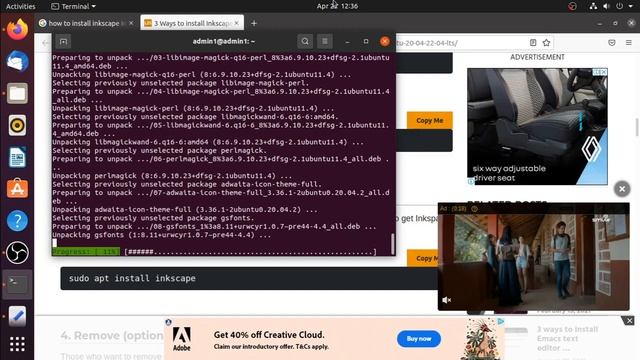Open the Help icon in dock
The height and width of the screenshot is (360, 640).
[x=17, y=220]
